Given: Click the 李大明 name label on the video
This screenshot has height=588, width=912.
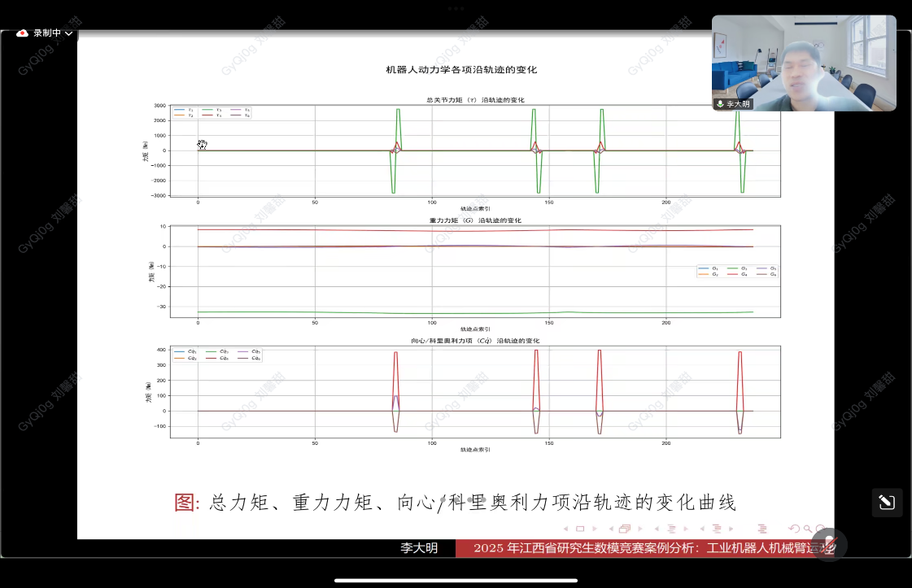Looking at the screenshot, I should pyautogui.click(x=738, y=104).
